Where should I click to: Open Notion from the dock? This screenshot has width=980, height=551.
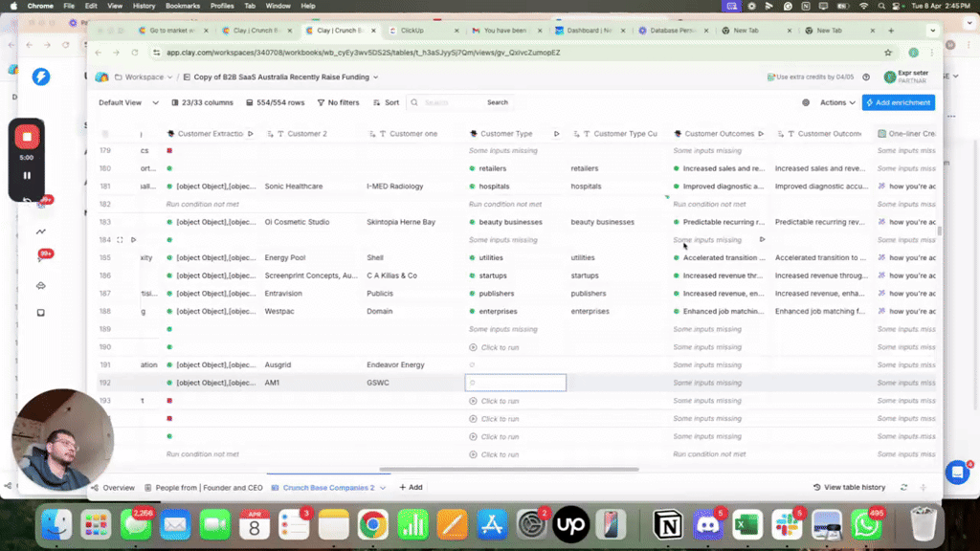click(x=668, y=524)
